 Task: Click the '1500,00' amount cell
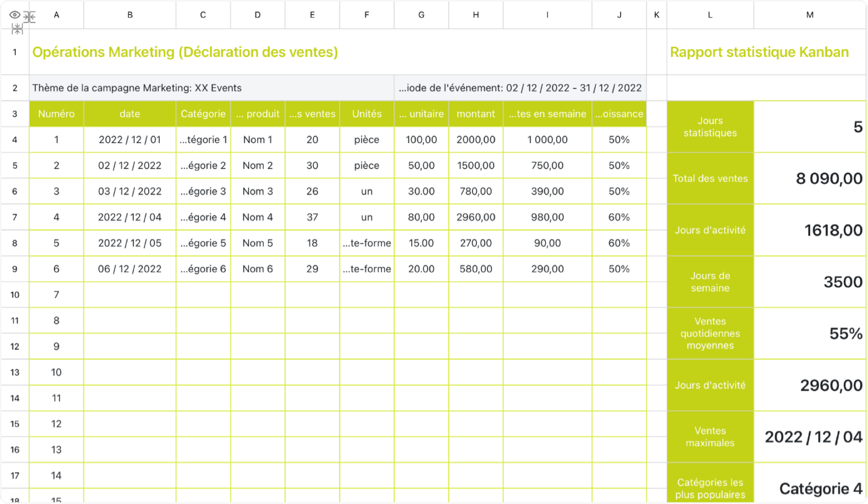[476, 166]
